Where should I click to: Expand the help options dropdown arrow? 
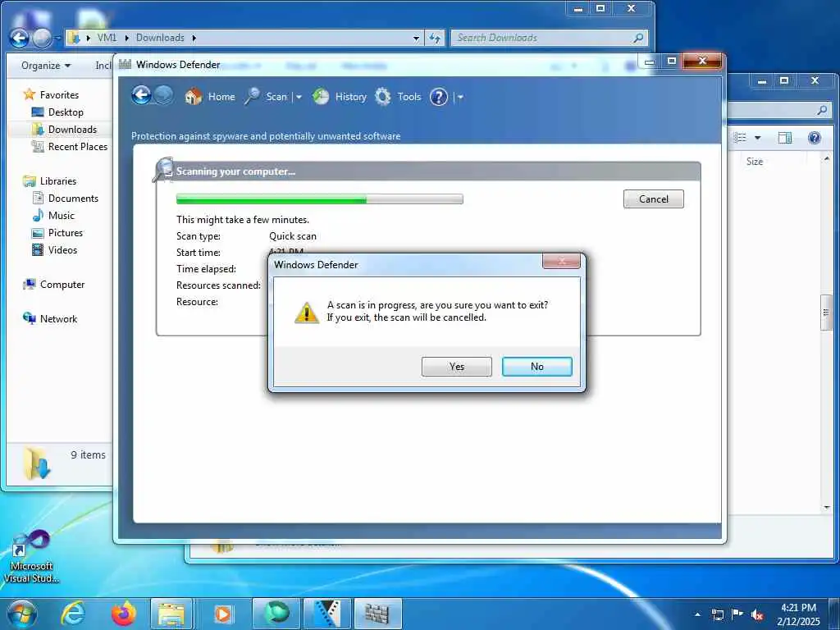460,98
